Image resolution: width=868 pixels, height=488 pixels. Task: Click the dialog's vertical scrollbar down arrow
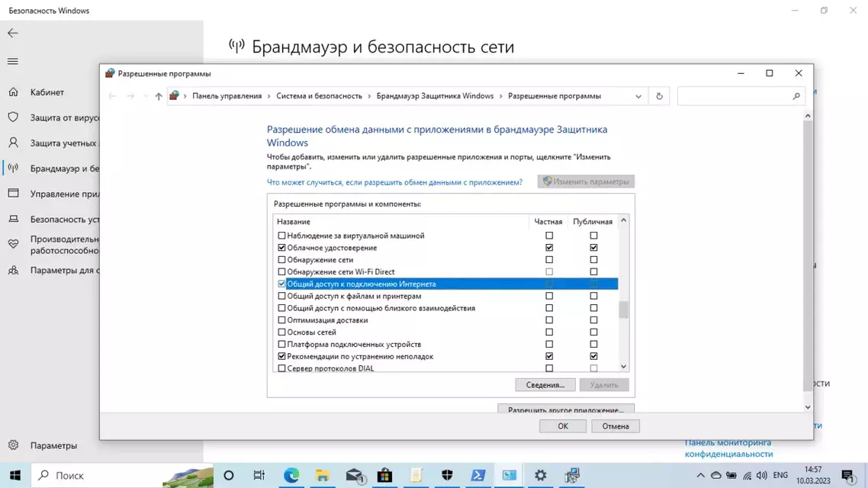[x=808, y=407]
